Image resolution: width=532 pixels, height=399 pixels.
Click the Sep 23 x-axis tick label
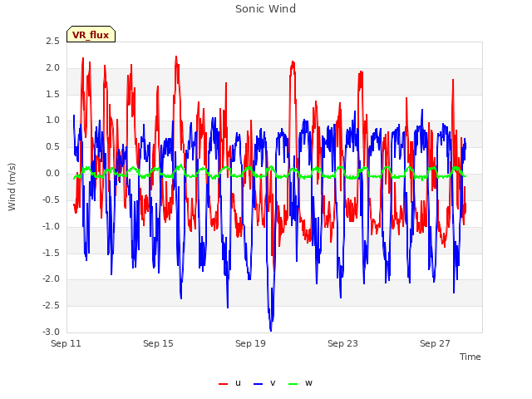click(342, 343)
